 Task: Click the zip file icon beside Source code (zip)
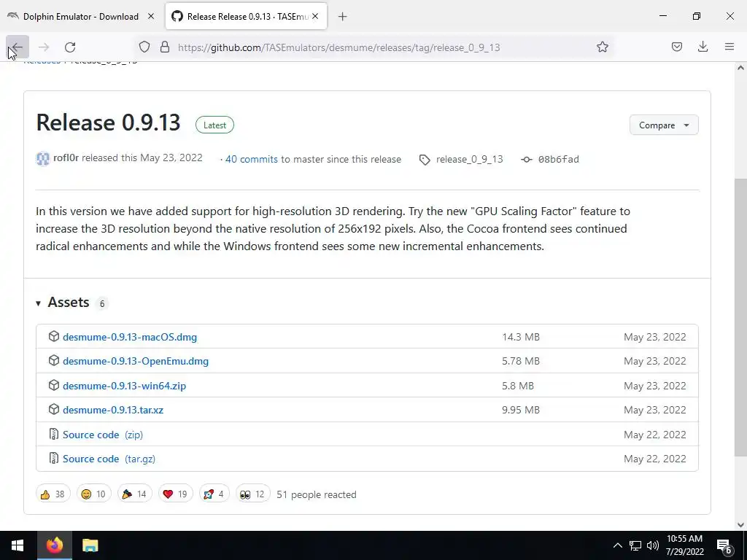[54, 434]
